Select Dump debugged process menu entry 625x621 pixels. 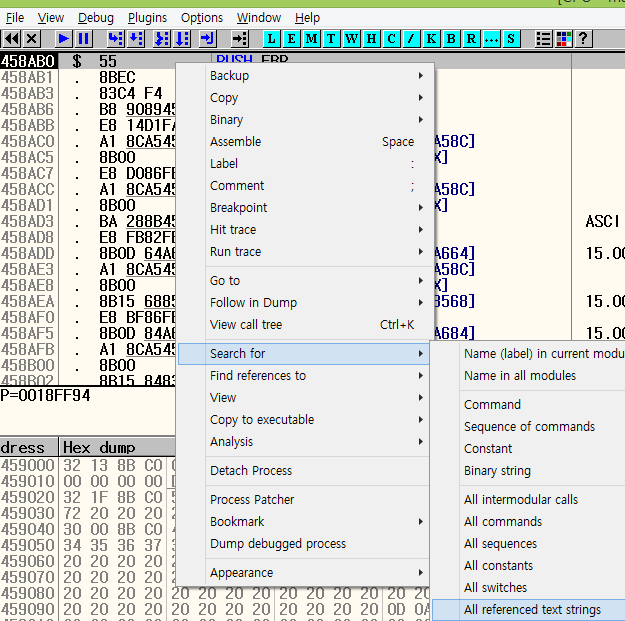[x=304, y=543]
